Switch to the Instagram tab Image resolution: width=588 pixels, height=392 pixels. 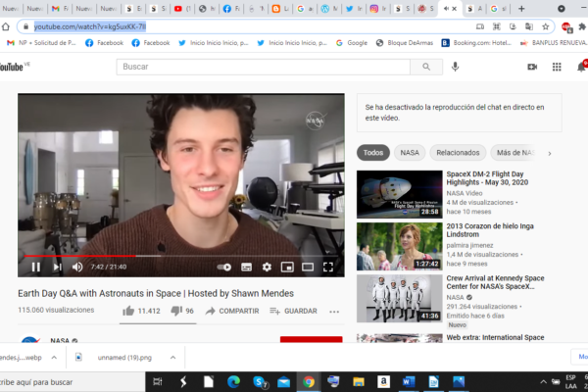click(378, 9)
